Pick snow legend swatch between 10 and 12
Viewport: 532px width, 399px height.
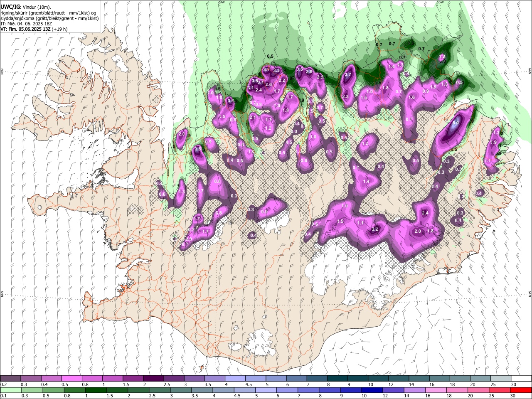coord(377,379)
